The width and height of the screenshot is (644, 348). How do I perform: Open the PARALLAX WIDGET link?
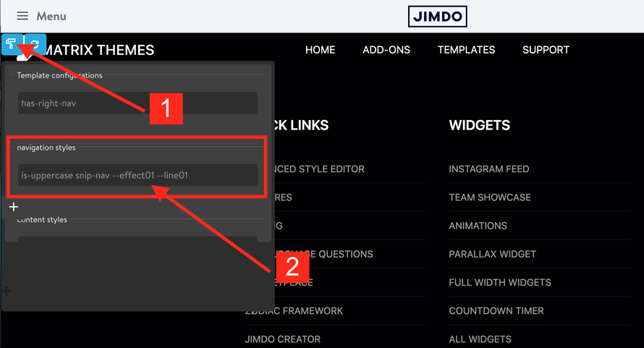pos(493,254)
